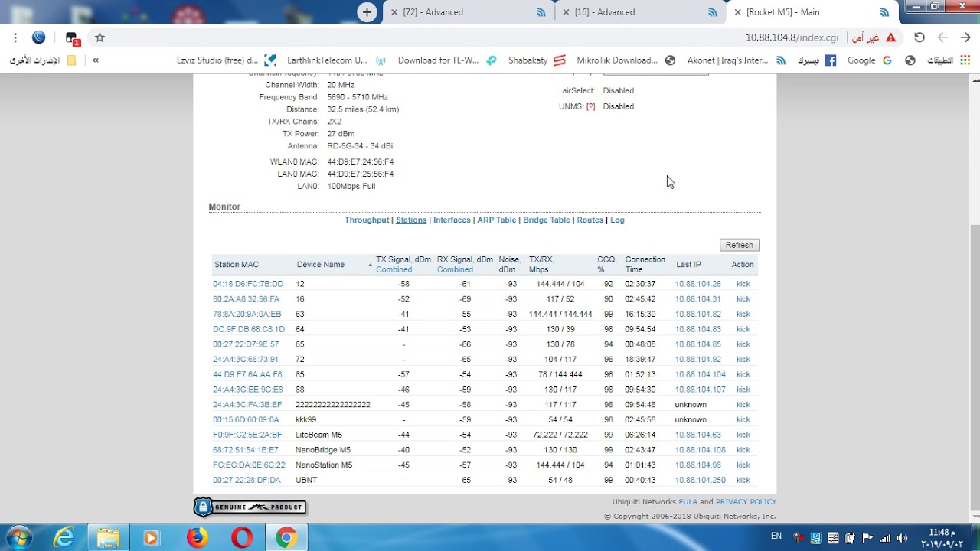Viewport: 980px width, 551px height.
Task: Open Akonet Iraq's Inter bookmark
Action: pyautogui.click(x=737, y=60)
